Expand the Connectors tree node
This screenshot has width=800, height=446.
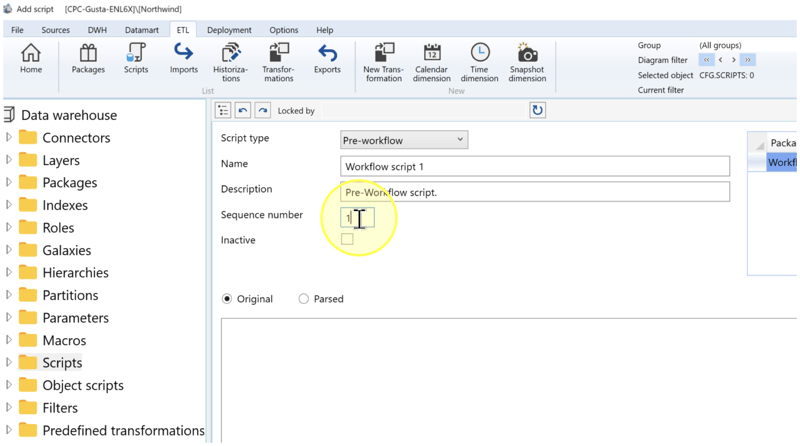point(9,137)
